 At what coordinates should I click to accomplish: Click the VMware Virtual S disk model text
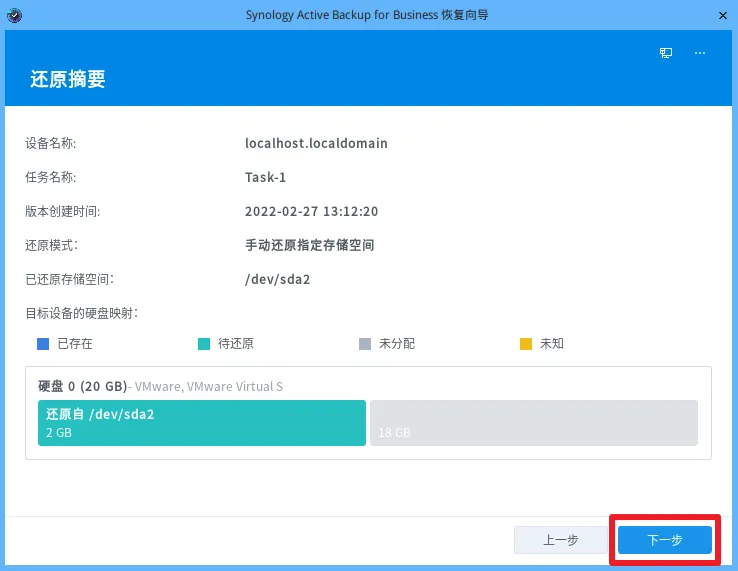pos(209,386)
